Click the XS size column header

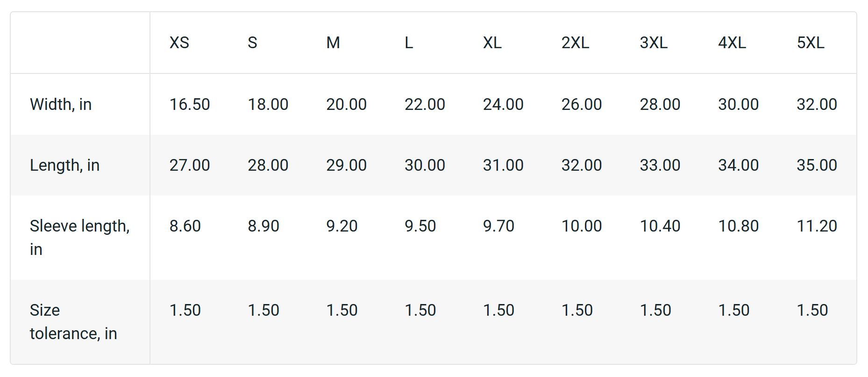click(x=179, y=43)
